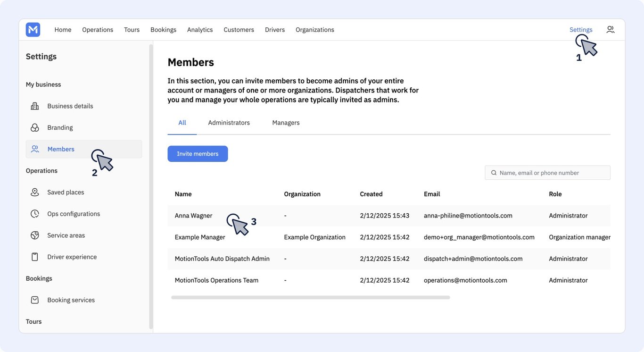The width and height of the screenshot is (644, 352).
Task: Click the Role column header
Action: click(555, 194)
